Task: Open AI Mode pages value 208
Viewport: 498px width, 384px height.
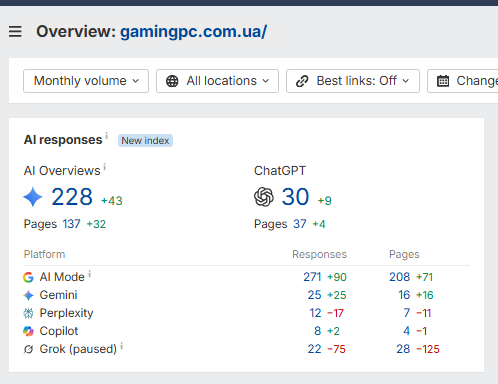Action: tap(400, 277)
